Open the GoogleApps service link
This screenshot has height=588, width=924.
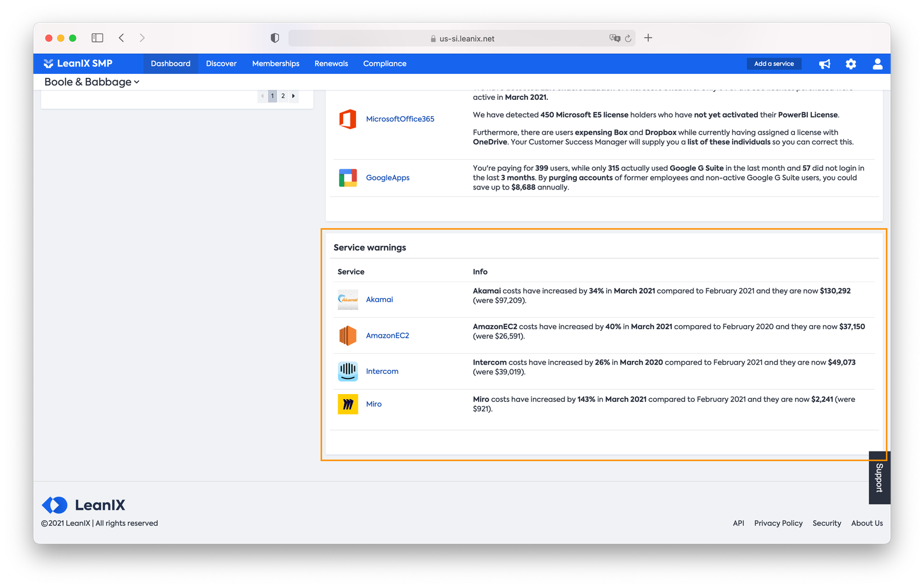click(x=388, y=178)
